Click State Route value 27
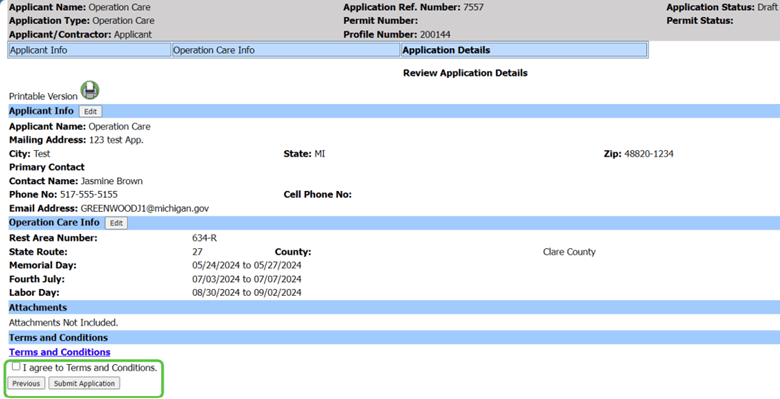780x399 pixels. point(197,252)
